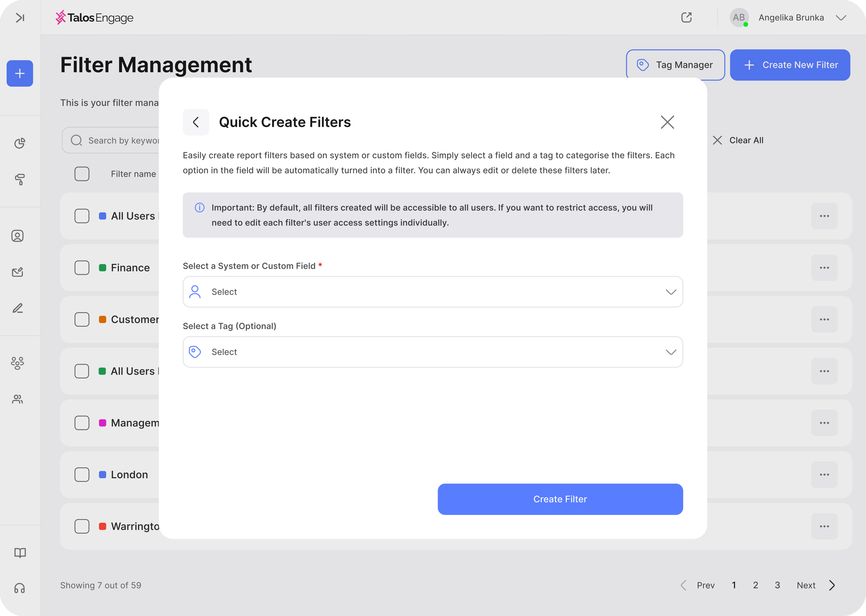This screenshot has width=866, height=616.
Task: Open the external link icon in header
Action: click(x=686, y=17)
